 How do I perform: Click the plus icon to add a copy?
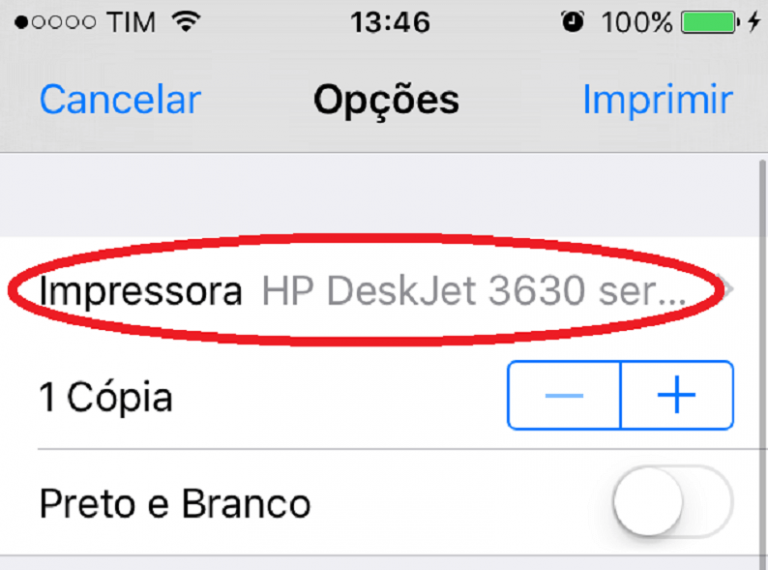pyautogui.click(x=676, y=395)
